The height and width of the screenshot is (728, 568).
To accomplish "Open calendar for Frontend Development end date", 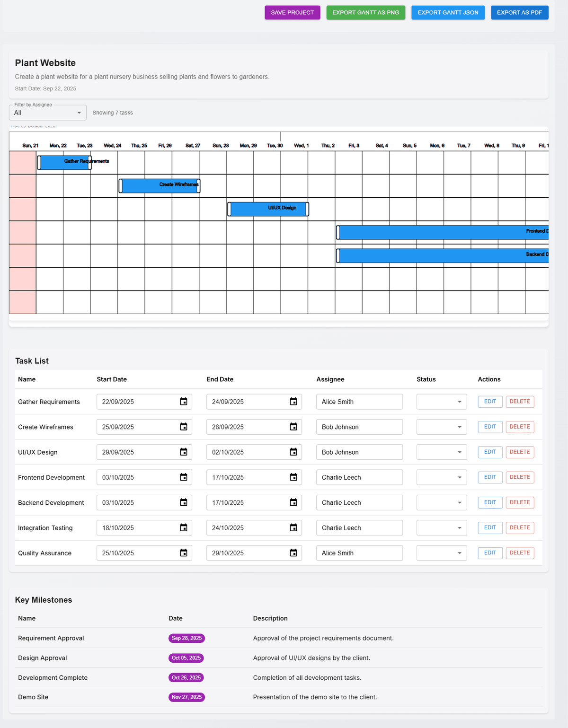I will 293,477.
